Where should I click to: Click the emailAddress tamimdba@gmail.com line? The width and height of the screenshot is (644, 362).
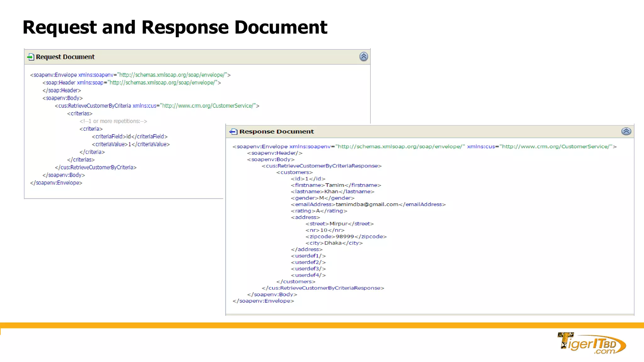[x=368, y=205]
